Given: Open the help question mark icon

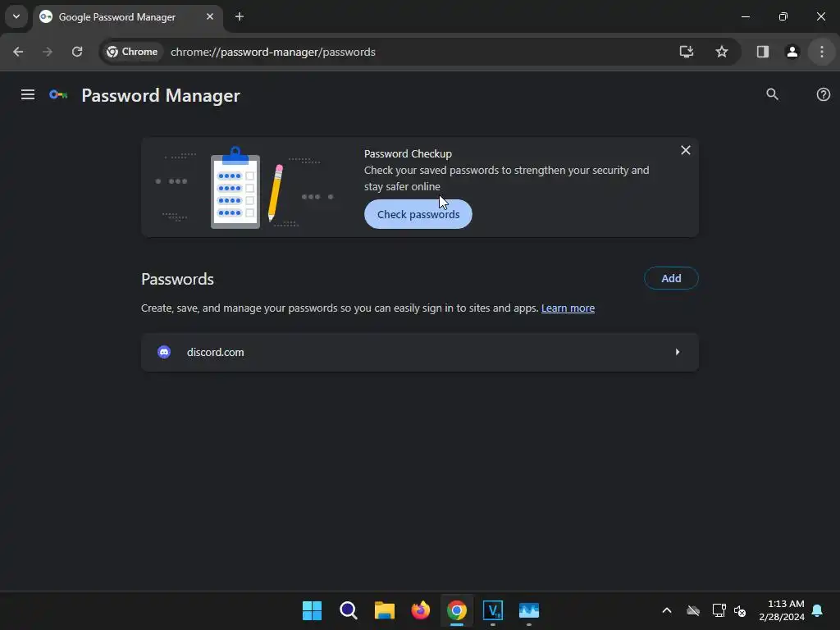Looking at the screenshot, I should [x=824, y=94].
